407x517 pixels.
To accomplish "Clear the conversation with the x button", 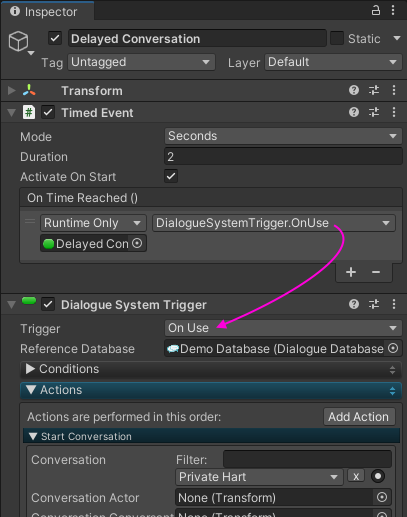I will pos(356,476).
